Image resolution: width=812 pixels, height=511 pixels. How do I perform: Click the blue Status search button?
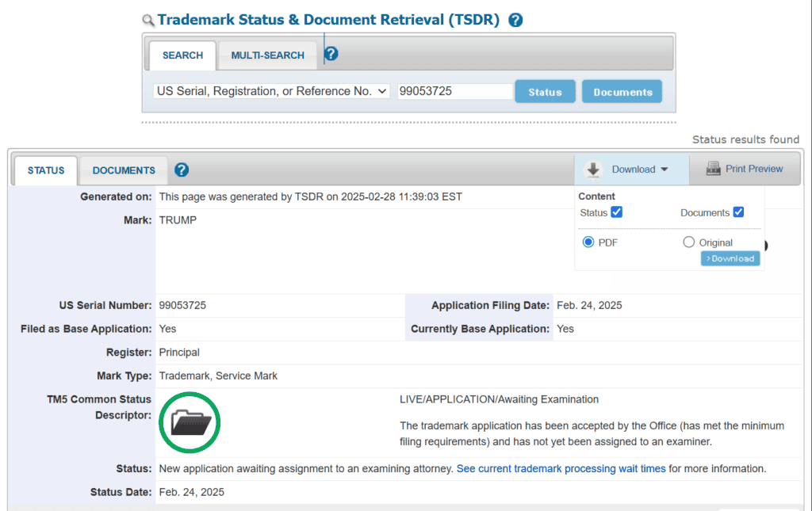point(545,92)
